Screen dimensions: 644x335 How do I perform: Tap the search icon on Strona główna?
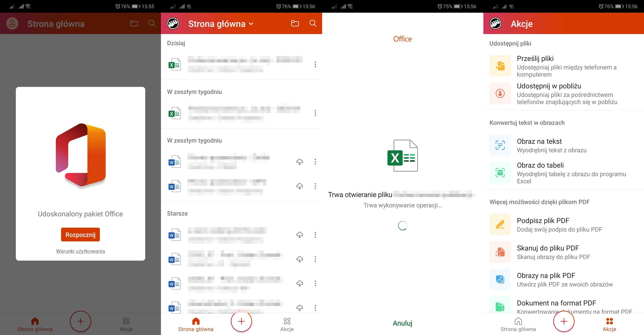tap(152, 23)
